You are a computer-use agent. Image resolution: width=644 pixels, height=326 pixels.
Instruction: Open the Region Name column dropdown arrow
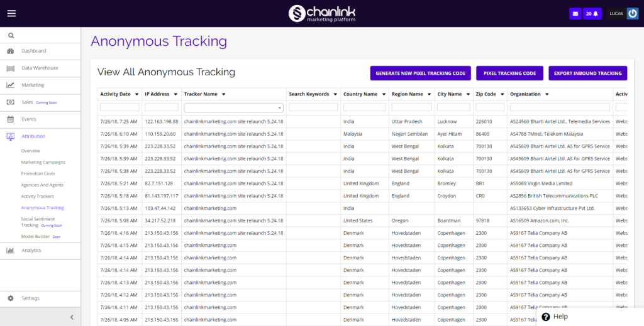[429, 94]
